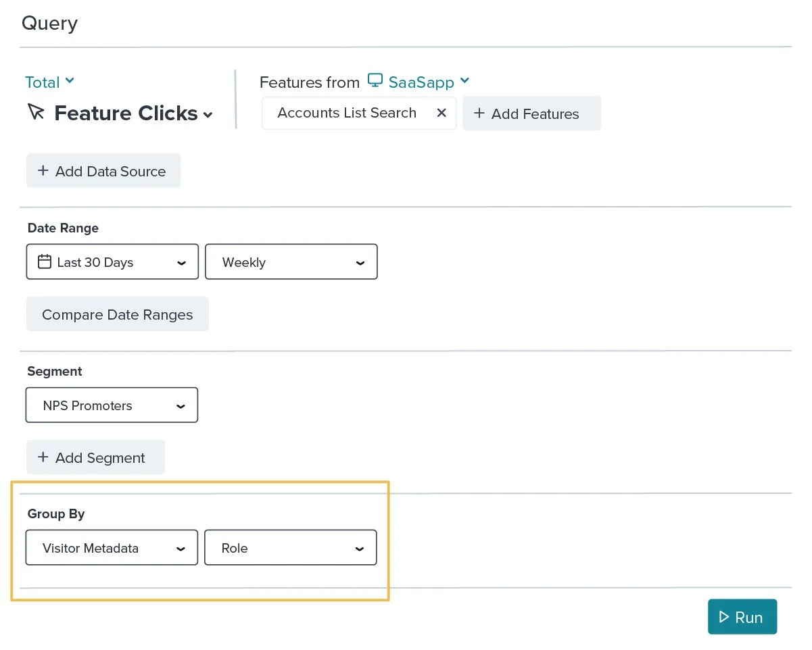The height and width of the screenshot is (650, 812).
Task: Click the plus icon on Add Data Source
Action: (43, 171)
